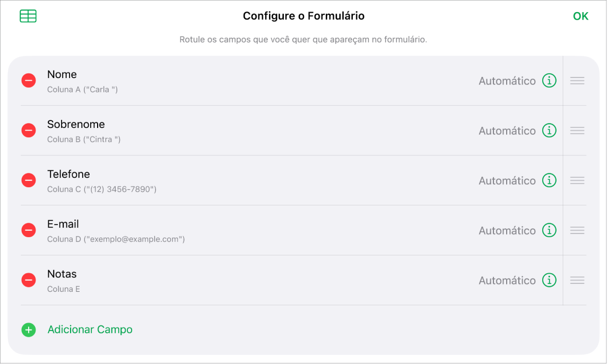Tap OK to confirm the form setup

pos(580,15)
